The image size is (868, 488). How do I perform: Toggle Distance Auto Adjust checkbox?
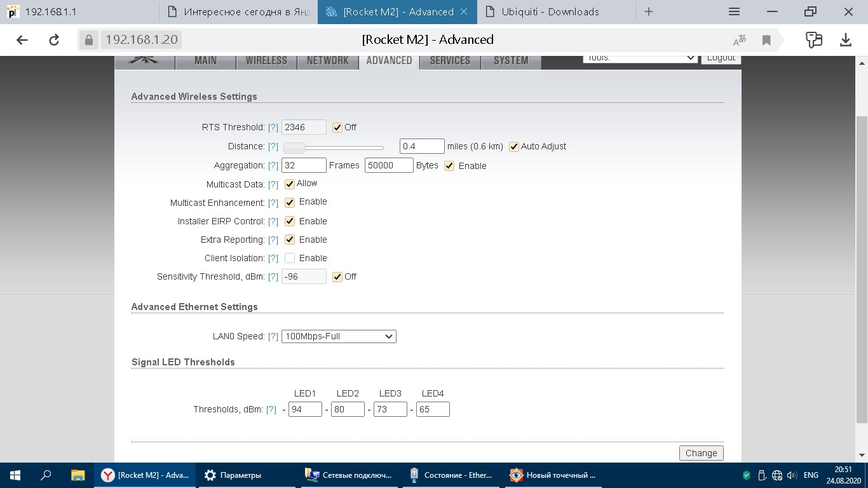click(x=514, y=146)
